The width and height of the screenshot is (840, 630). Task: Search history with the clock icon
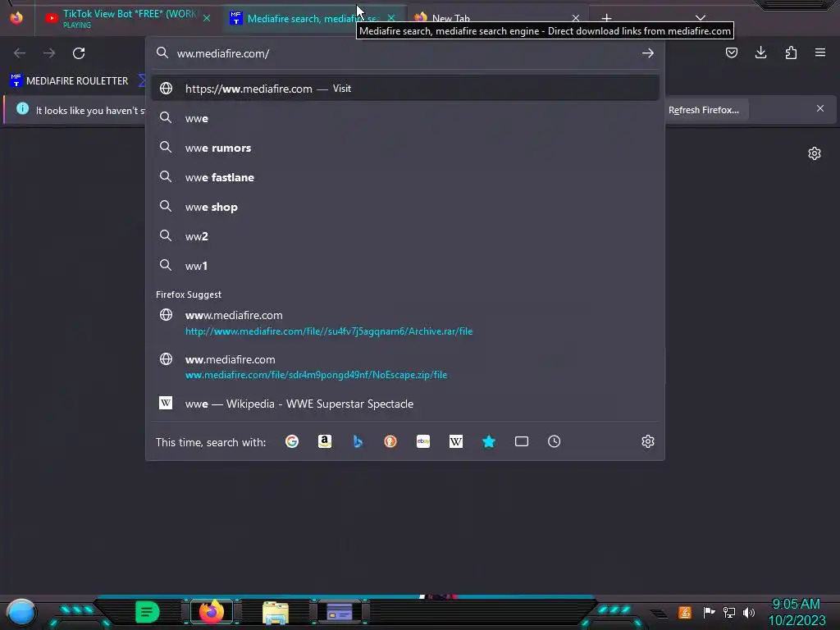pos(554,441)
